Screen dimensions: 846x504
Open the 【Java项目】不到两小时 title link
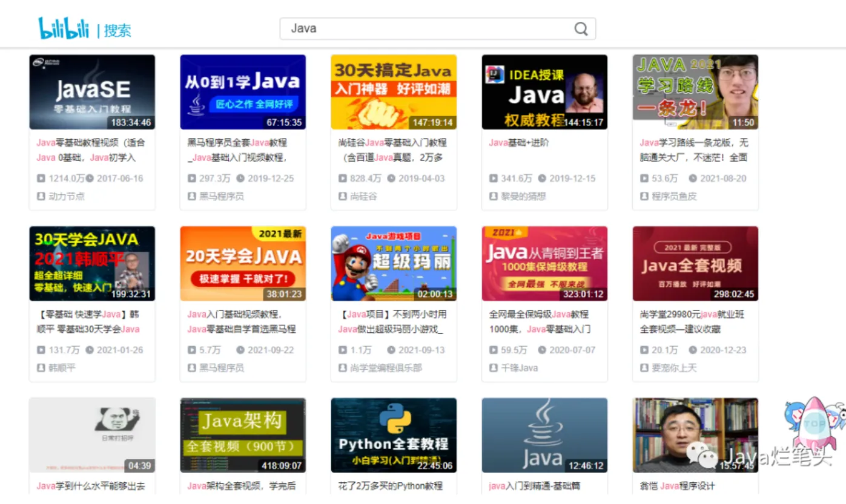coord(392,322)
